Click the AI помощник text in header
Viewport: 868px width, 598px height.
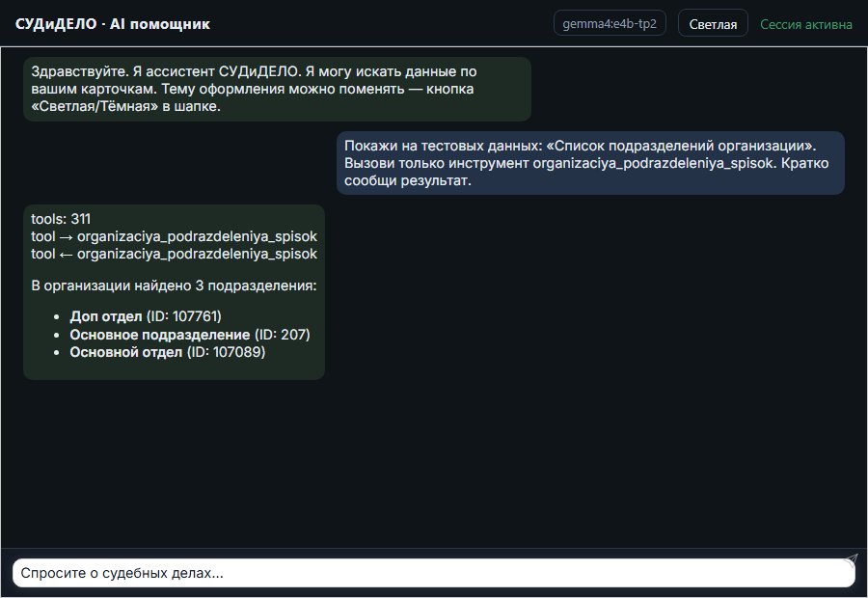tap(160, 24)
